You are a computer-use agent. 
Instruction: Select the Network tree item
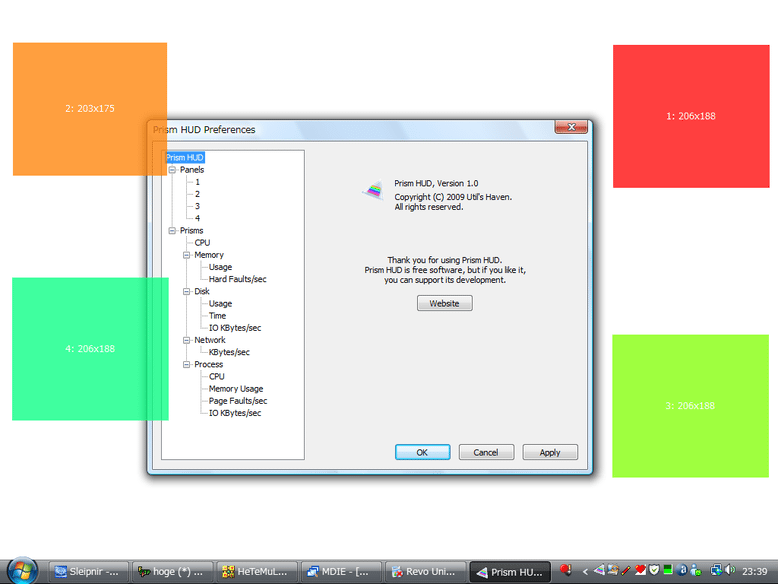point(210,340)
